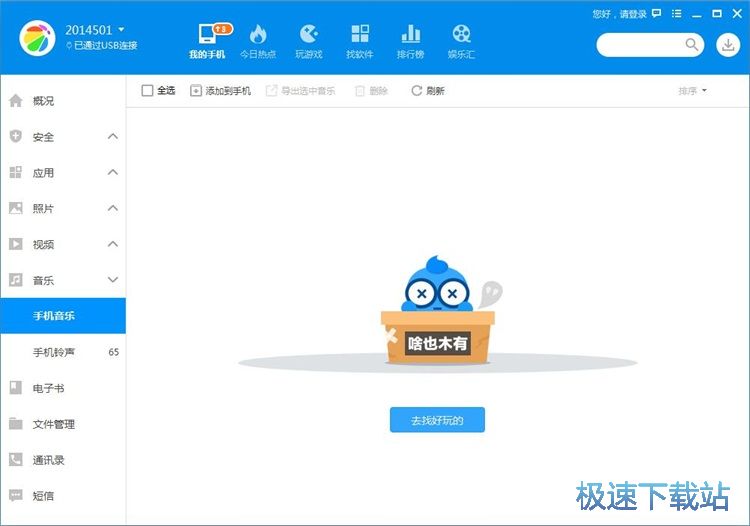Click the 概况 home icon
The height and width of the screenshot is (526, 750).
(16, 100)
